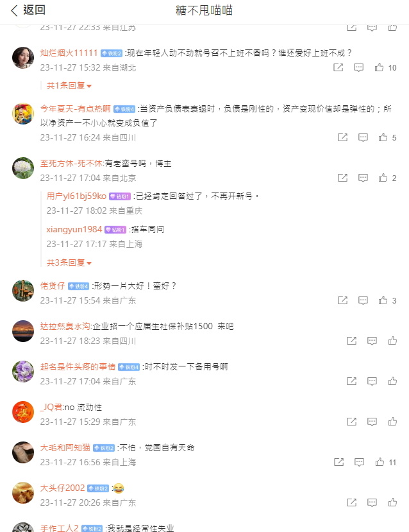This screenshot has width=409, height=532.
Task: Open xiangyun1984's profile link
Action: pyautogui.click(x=74, y=229)
